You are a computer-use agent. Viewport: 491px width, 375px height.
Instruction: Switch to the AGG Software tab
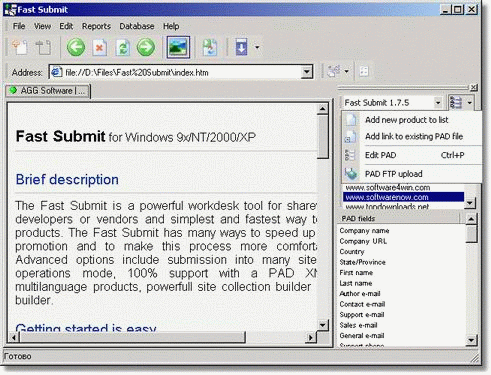(x=48, y=91)
